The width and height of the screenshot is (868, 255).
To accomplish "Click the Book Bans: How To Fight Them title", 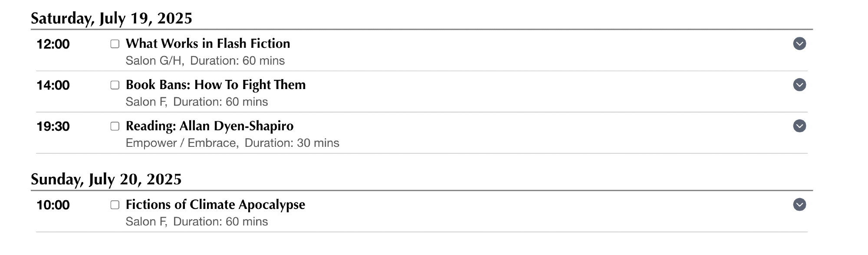I will (x=216, y=85).
